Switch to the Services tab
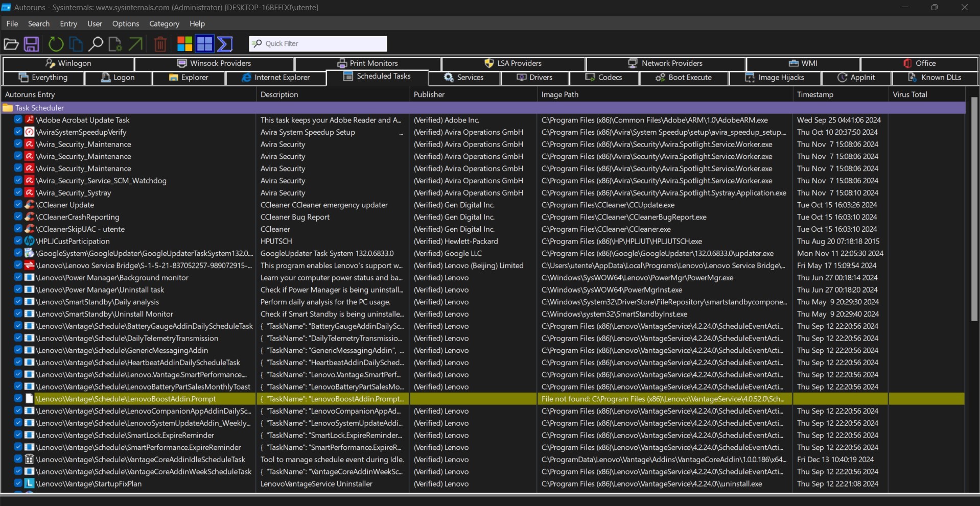The image size is (980, 506). [x=464, y=78]
